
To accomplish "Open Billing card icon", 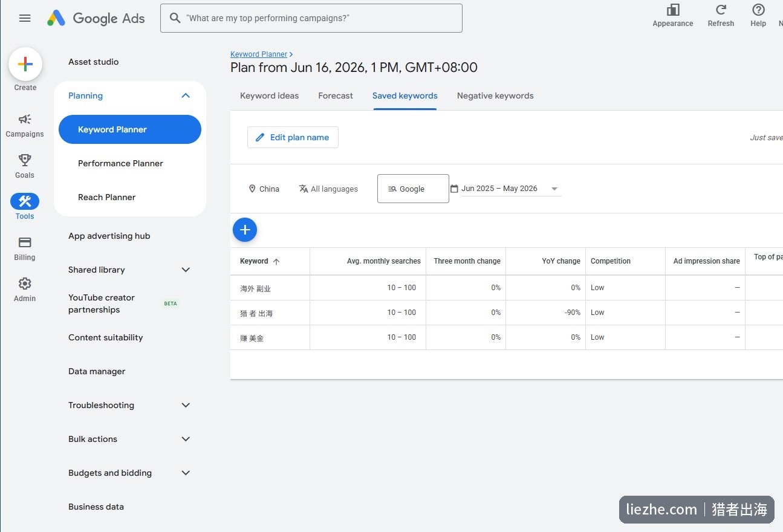I will pos(25,242).
